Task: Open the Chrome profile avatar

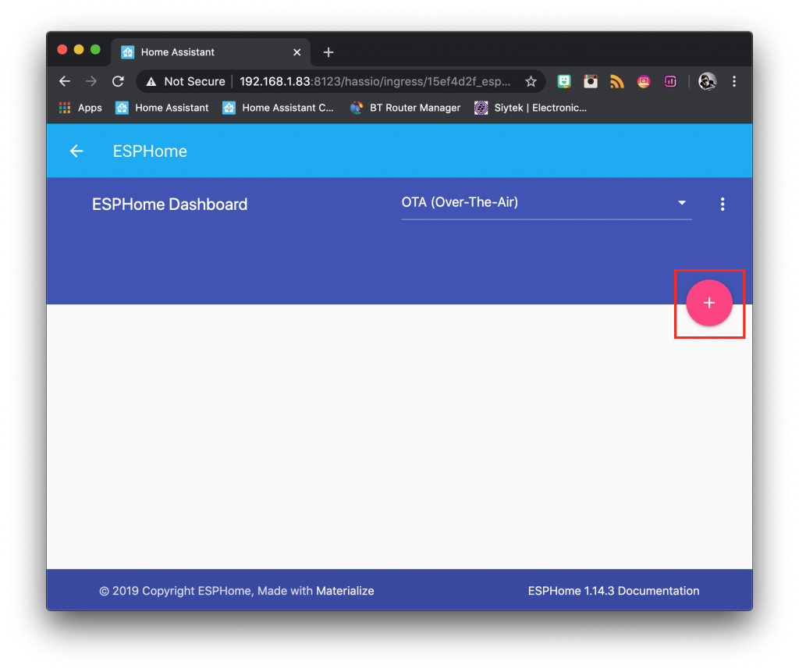Action: coord(707,82)
